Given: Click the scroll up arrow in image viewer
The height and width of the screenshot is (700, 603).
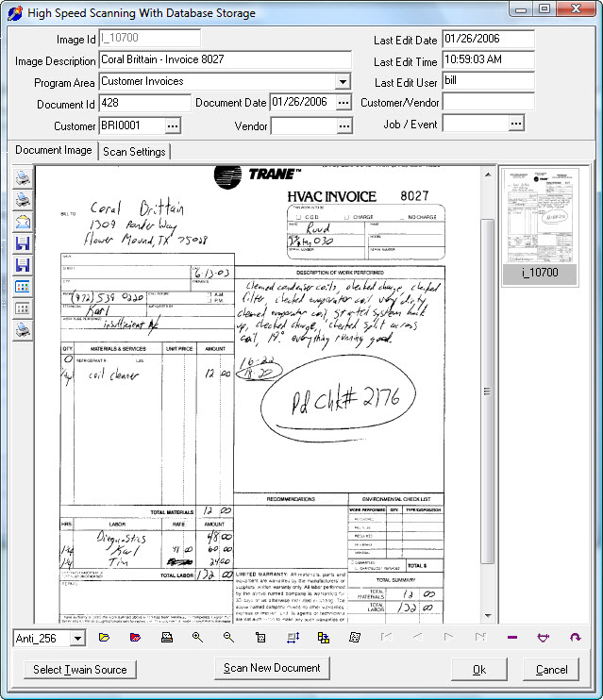Looking at the screenshot, I should click(x=488, y=175).
